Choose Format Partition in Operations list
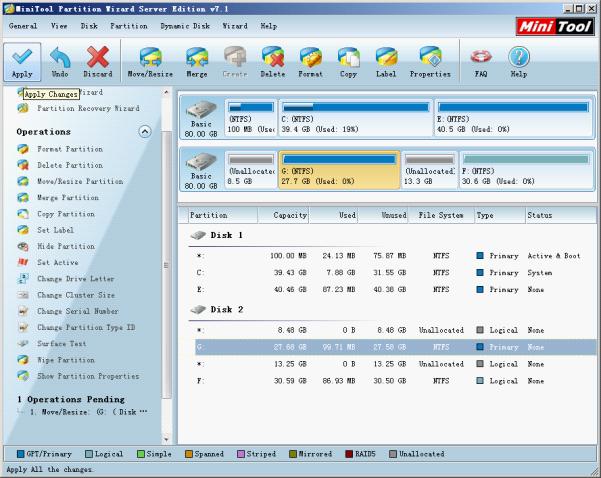Image resolution: width=601 pixels, height=478 pixels. pyautogui.click(x=70, y=149)
